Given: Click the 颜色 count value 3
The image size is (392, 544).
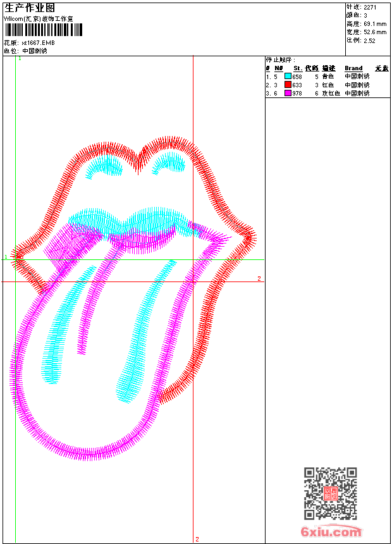Looking at the screenshot, I should (365, 16).
